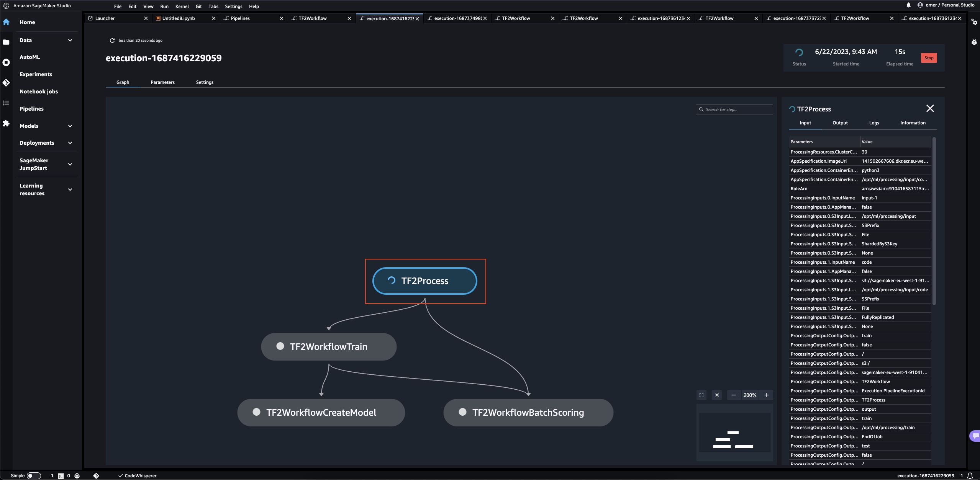The image size is (980, 480).
Task: Click the status bar notification bell
Action: [970, 476]
